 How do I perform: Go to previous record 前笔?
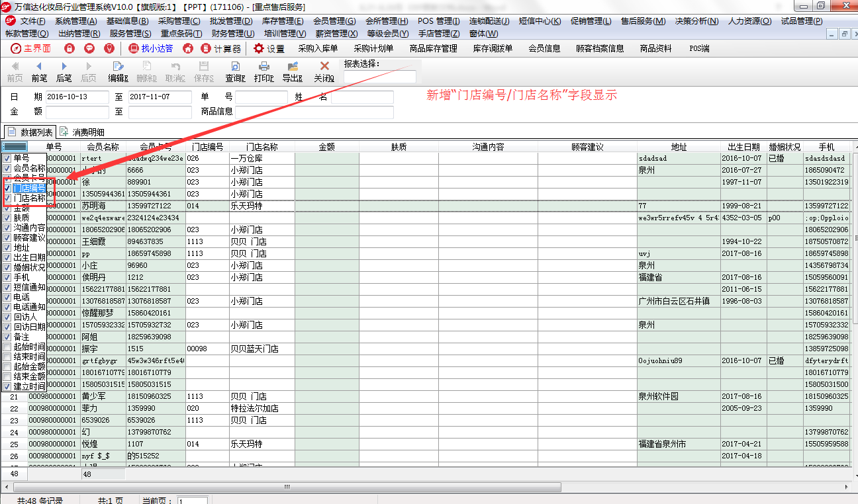click(39, 71)
